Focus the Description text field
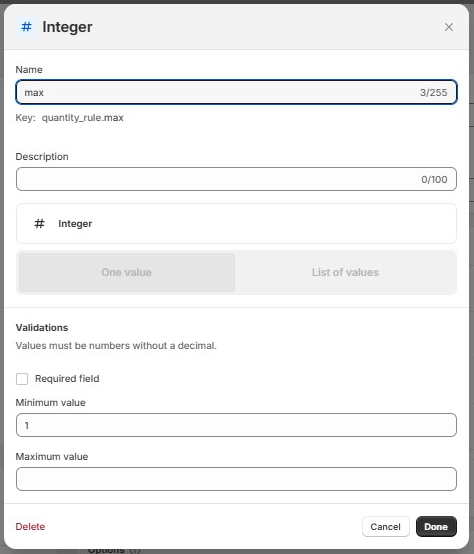The image size is (474, 554). pyautogui.click(x=236, y=179)
